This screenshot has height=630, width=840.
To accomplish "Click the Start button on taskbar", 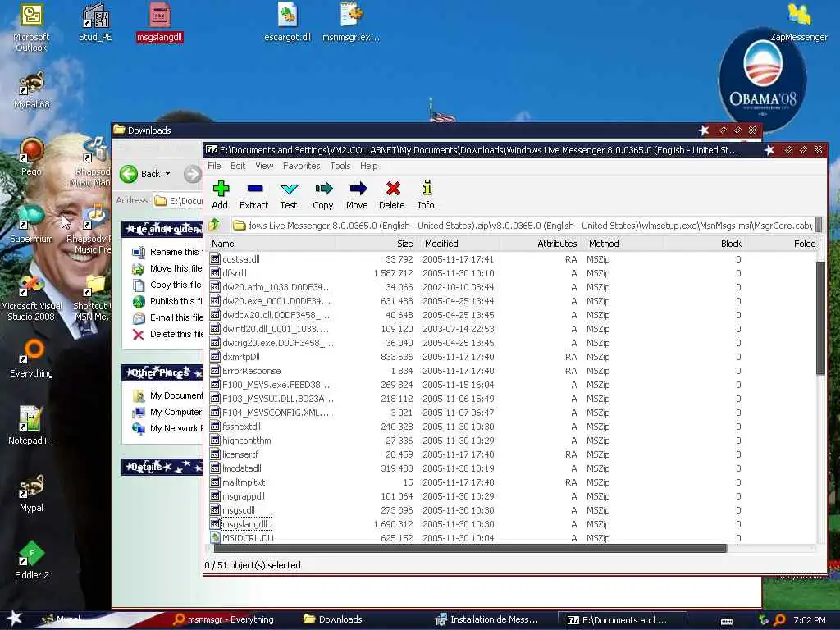I will click(x=13, y=619).
